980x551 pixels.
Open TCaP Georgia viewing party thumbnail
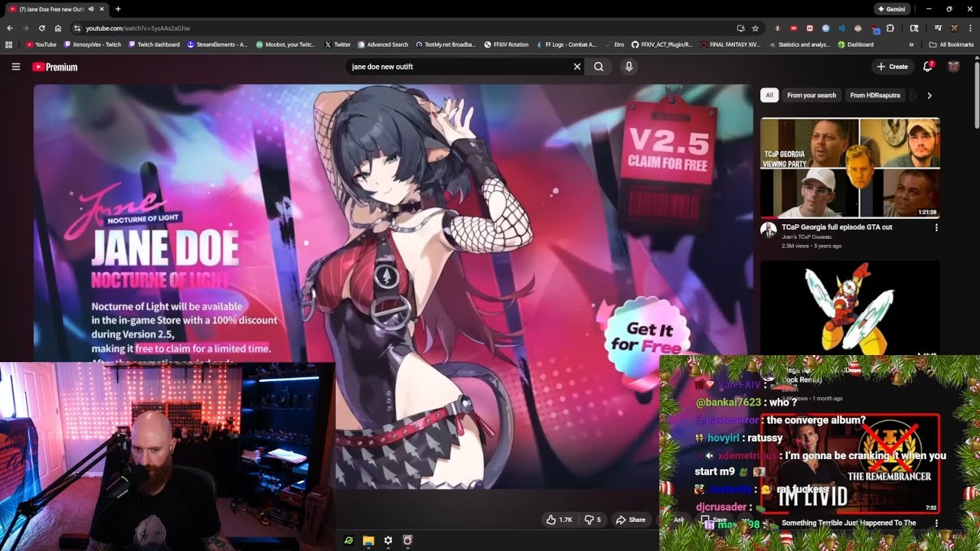850,168
